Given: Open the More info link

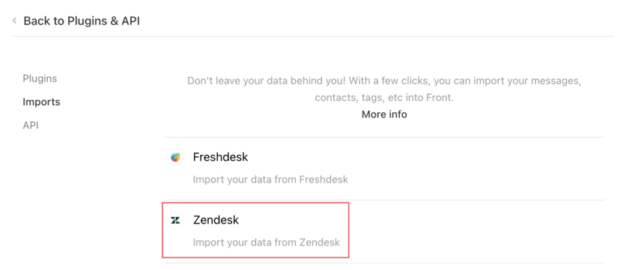Looking at the screenshot, I should point(384,114).
